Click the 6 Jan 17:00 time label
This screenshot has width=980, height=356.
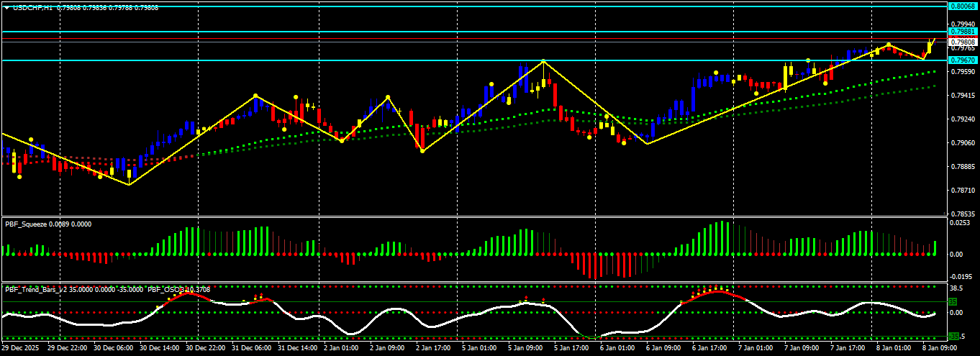711,348
